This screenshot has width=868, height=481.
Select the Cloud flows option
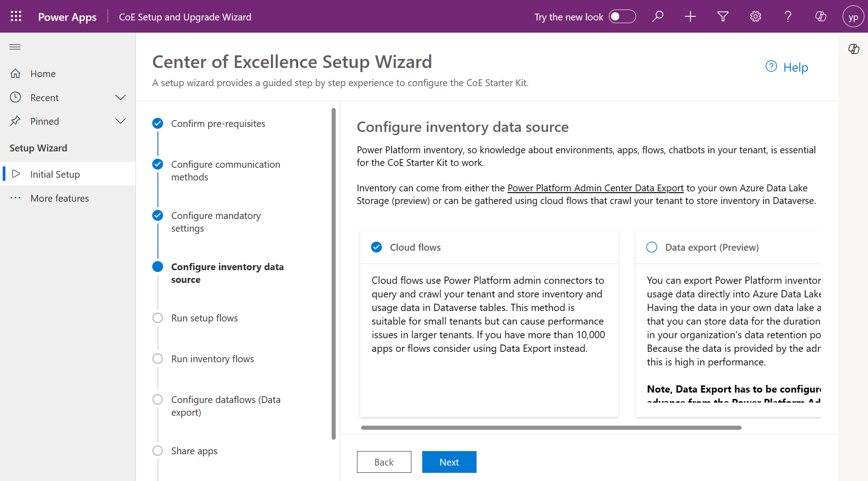pos(376,247)
